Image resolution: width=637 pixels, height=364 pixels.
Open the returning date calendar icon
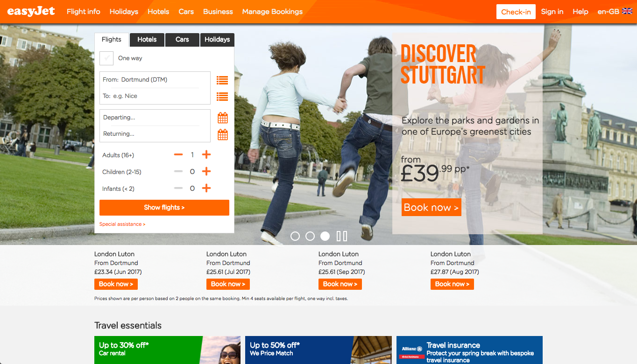[223, 134]
